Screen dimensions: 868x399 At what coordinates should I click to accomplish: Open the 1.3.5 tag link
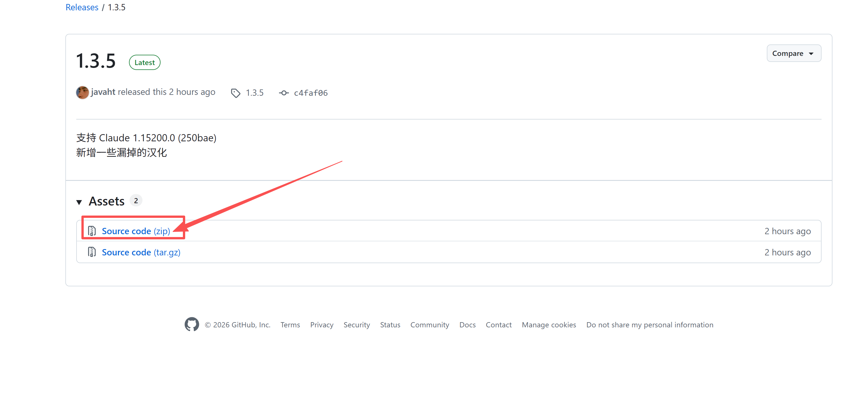[254, 93]
